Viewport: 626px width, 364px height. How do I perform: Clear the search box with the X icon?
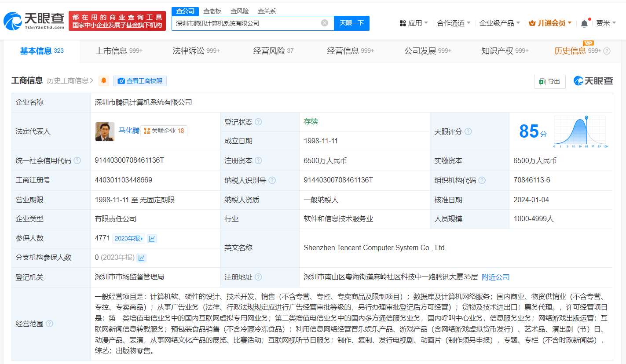click(325, 23)
